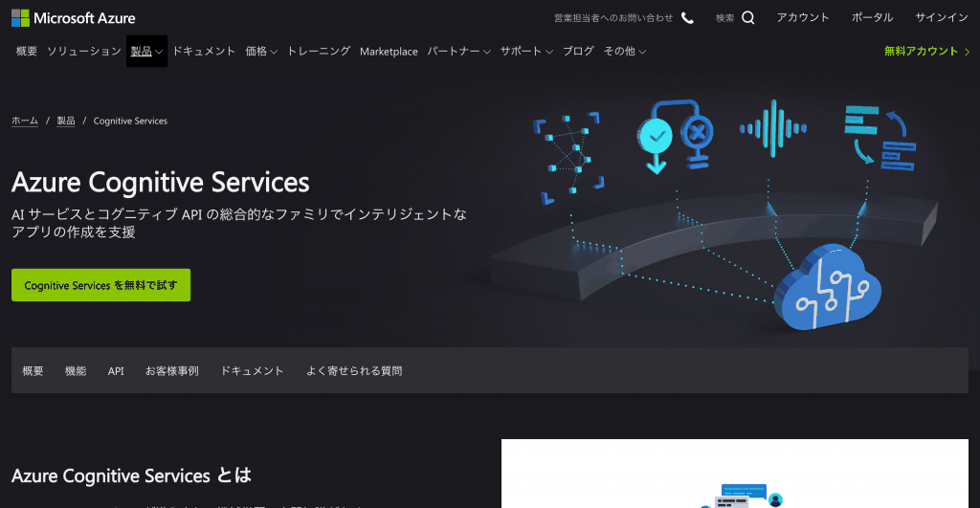This screenshot has width=980, height=508.
Task: Click the 無料アカウント link
Action: (922, 52)
